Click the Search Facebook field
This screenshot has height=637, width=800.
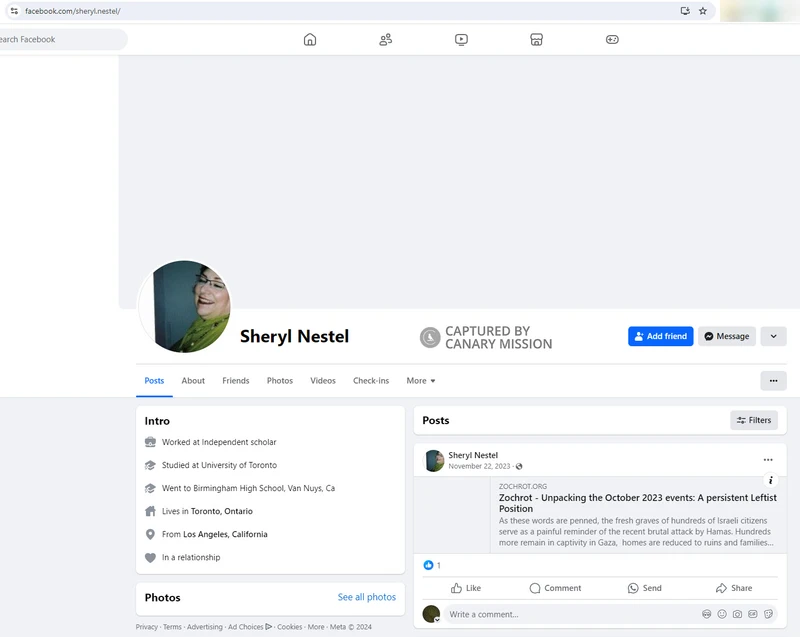(x=61, y=39)
